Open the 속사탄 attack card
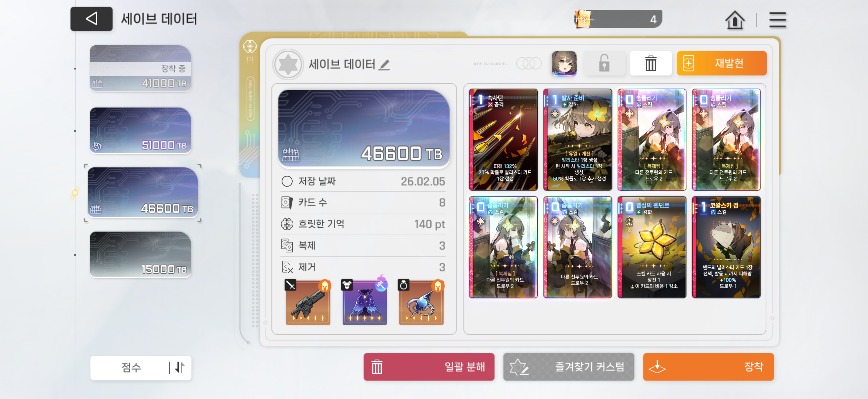Viewport: 868px width, 399px height. coord(503,139)
